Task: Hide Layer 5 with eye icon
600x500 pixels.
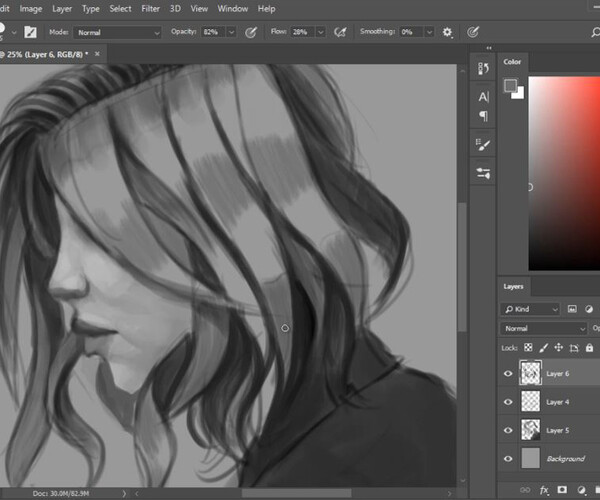Action: [x=508, y=430]
